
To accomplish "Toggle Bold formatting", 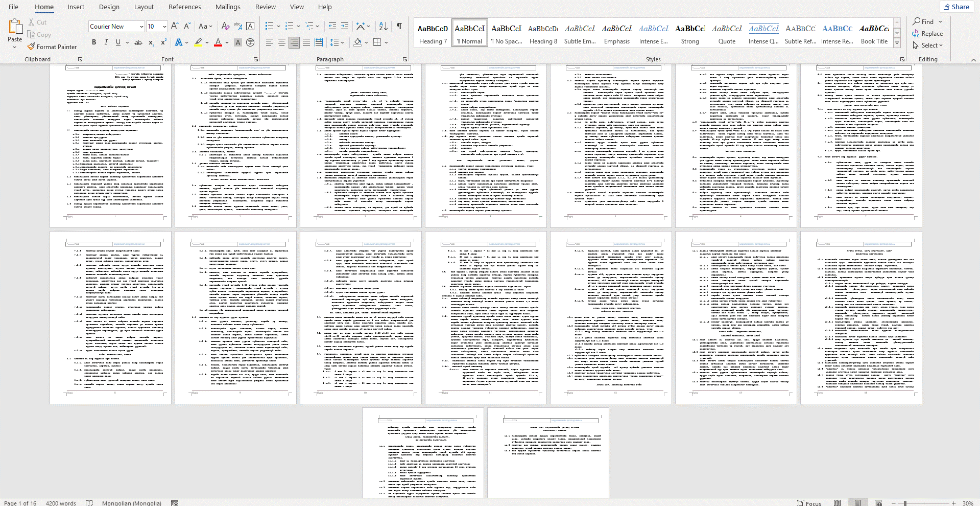I will pos(94,42).
